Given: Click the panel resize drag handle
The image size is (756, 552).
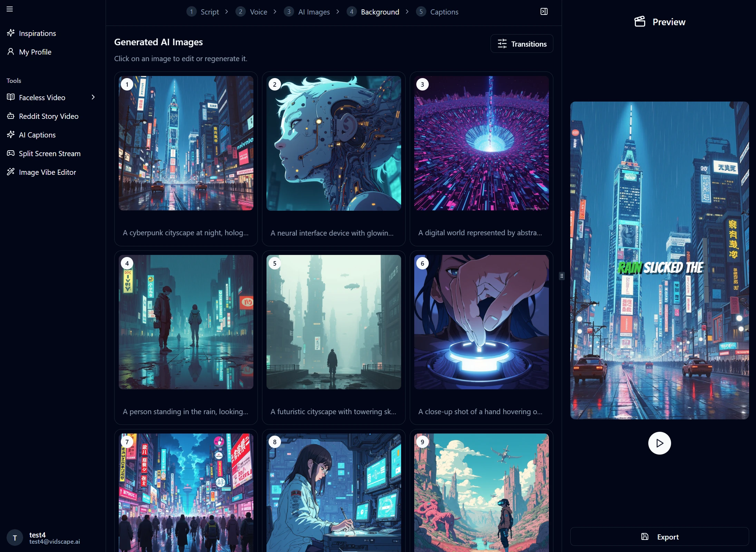Looking at the screenshot, I should [x=562, y=276].
